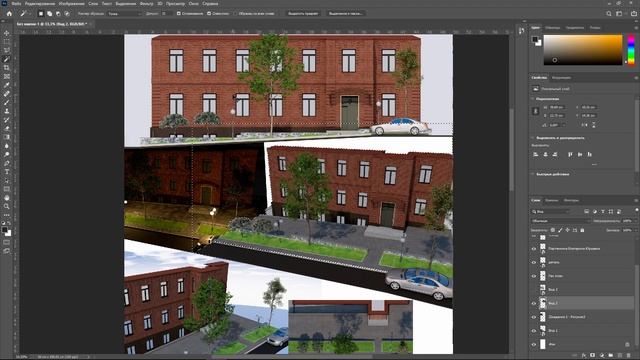Viewport: 640px width, 360px height.
Task: Click the Select Subject button
Action: 303,13
